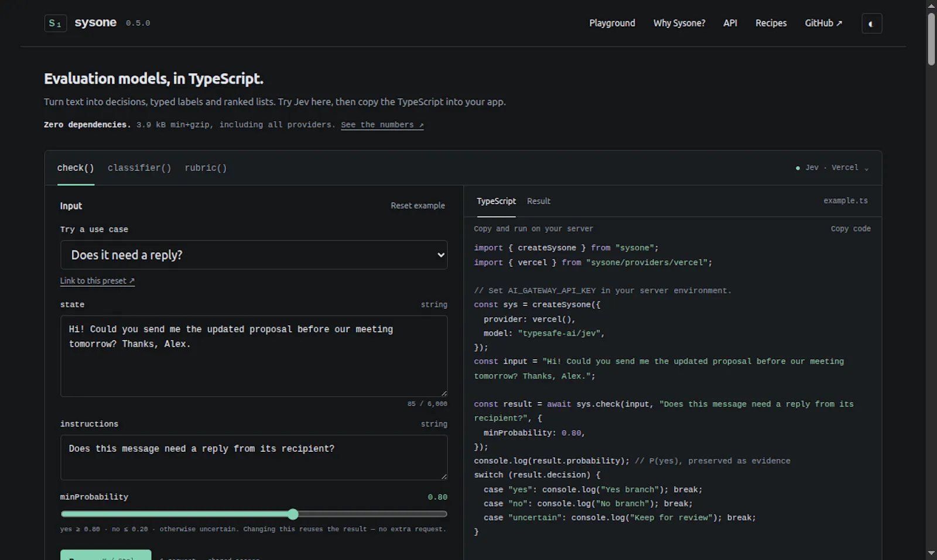This screenshot has width=937, height=560.
Task: Open the Playground nav item
Action: click(612, 23)
